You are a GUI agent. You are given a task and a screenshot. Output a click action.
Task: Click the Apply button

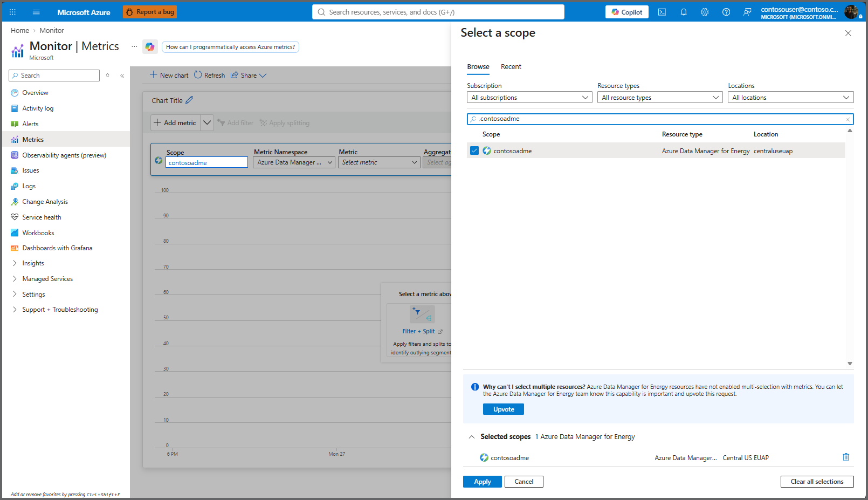(x=483, y=482)
